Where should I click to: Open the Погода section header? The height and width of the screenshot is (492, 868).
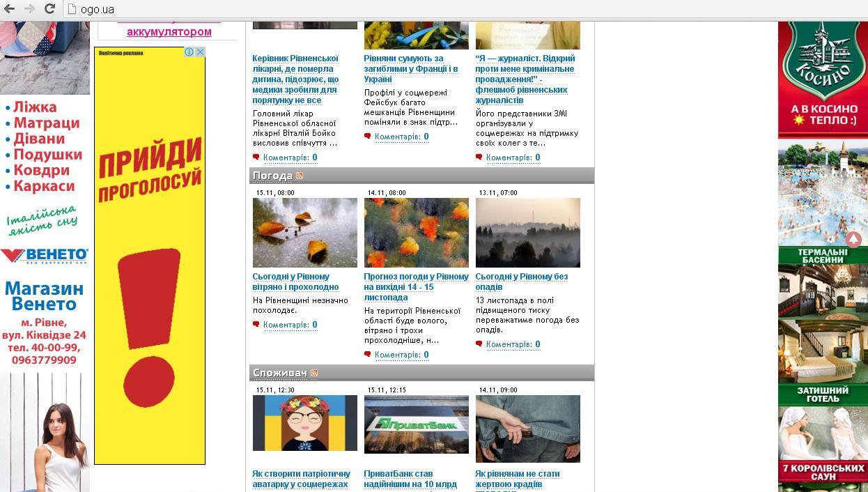pos(272,176)
